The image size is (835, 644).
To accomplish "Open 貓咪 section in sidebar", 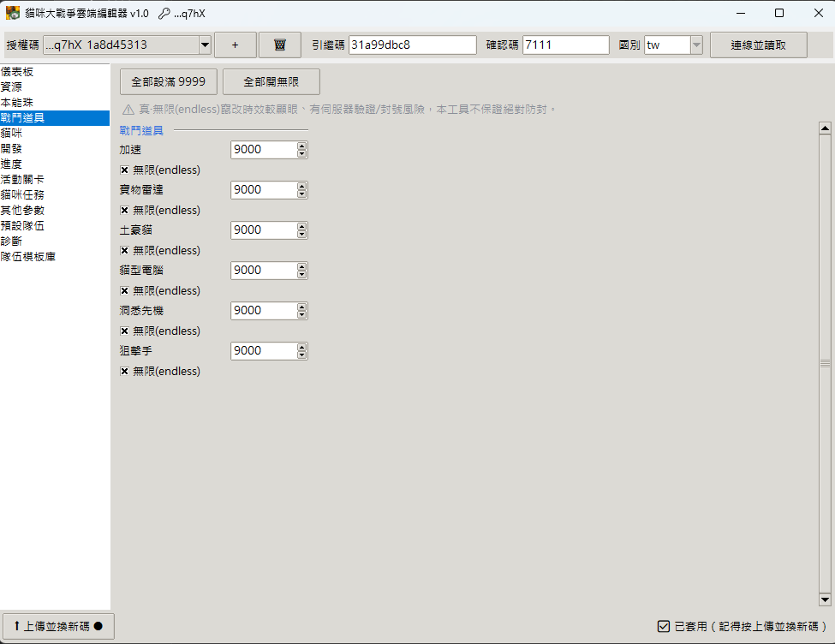I will [x=55, y=134].
